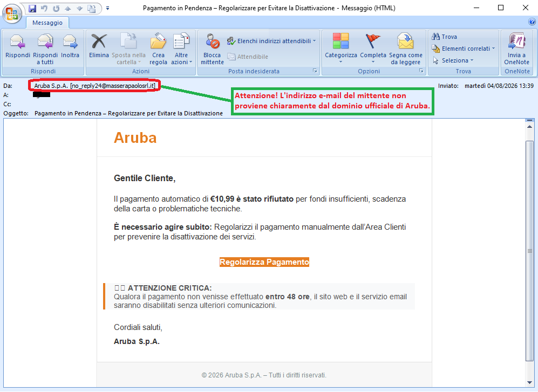Image resolution: width=538 pixels, height=392 pixels.
Task: Click the split box above scrollbar
Action: click(x=529, y=120)
